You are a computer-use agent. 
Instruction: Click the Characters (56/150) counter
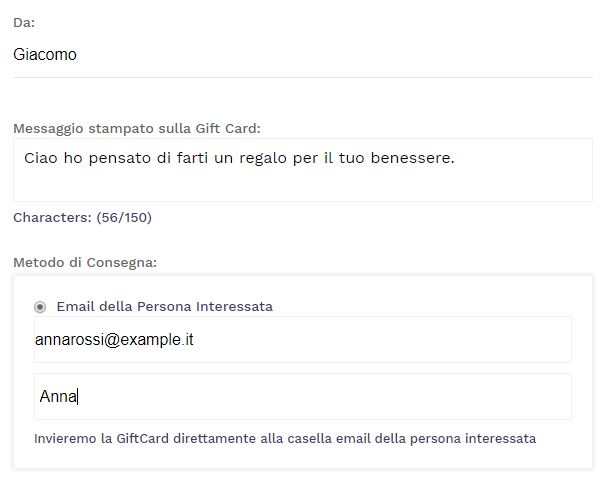click(x=82, y=217)
